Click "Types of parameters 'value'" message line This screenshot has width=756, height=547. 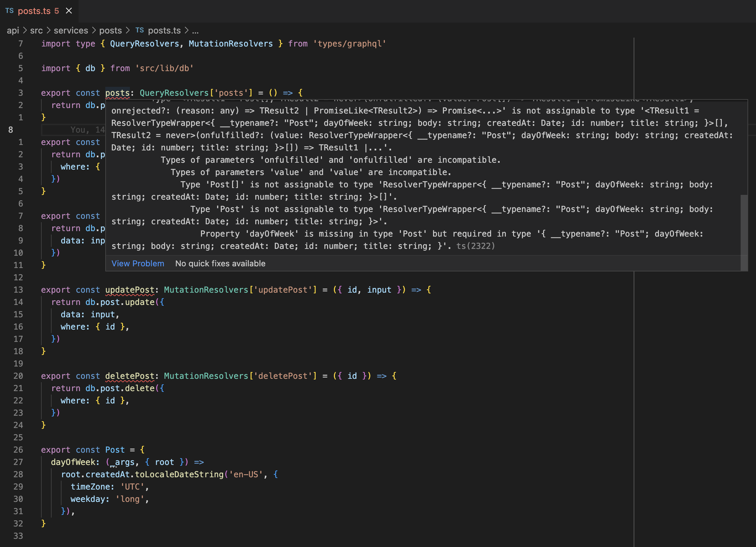click(311, 172)
